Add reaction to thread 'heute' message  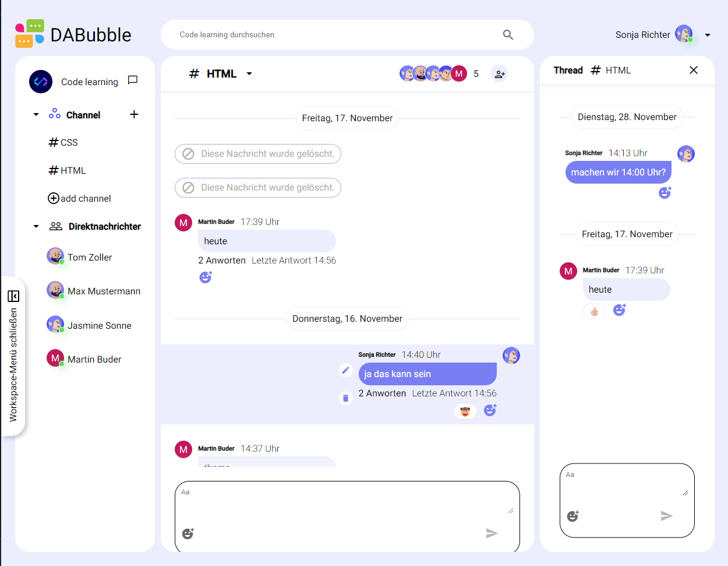point(620,310)
